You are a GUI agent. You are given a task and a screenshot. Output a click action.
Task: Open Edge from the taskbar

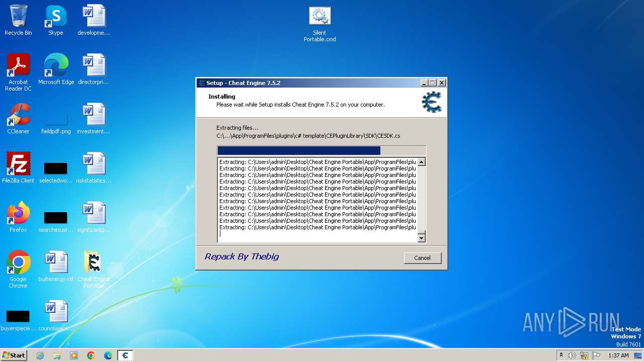click(x=108, y=355)
